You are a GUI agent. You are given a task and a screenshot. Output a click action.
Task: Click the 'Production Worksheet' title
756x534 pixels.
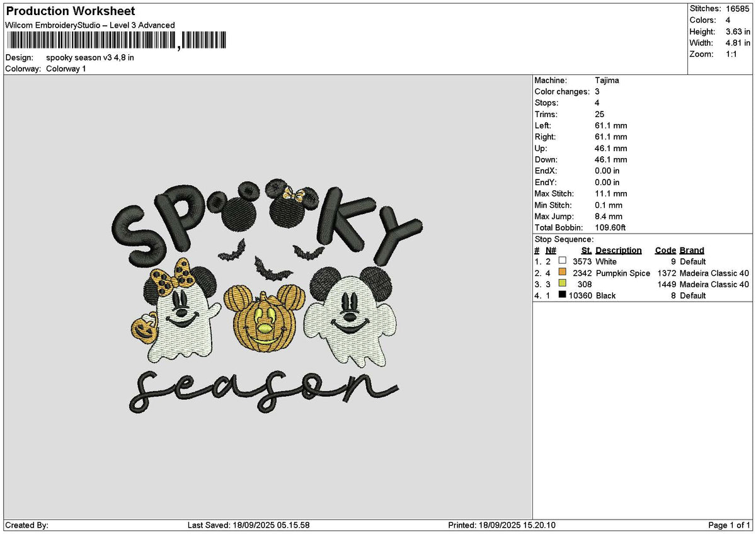pyautogui.click(x=70, y=11)
